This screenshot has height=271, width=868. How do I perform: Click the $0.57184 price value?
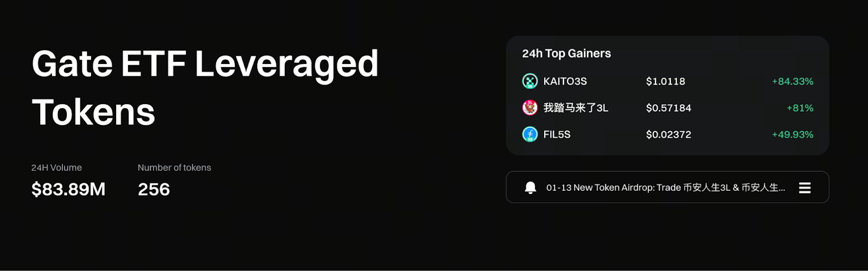tap(668, 108)
